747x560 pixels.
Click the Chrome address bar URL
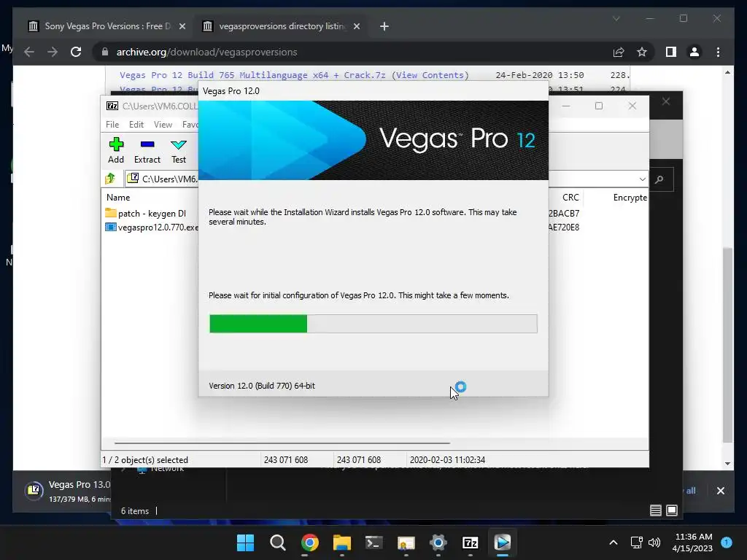coord(206,52)
